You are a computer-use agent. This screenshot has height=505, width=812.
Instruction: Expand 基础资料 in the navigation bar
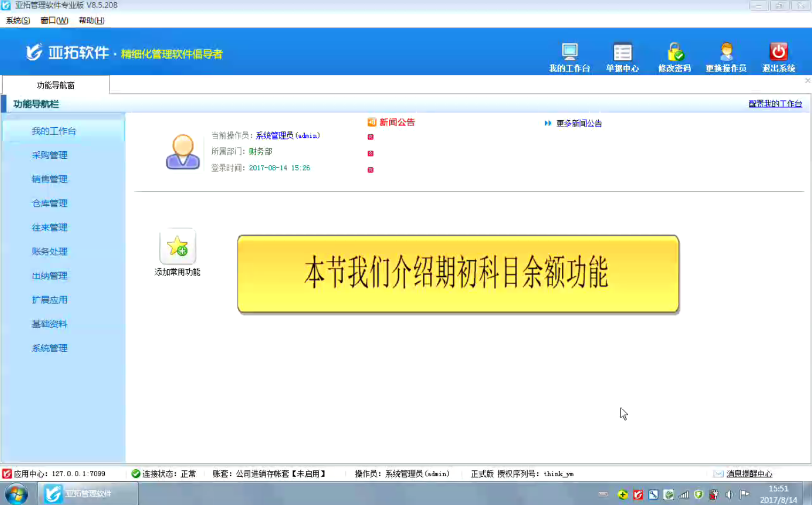click(50, 324)
